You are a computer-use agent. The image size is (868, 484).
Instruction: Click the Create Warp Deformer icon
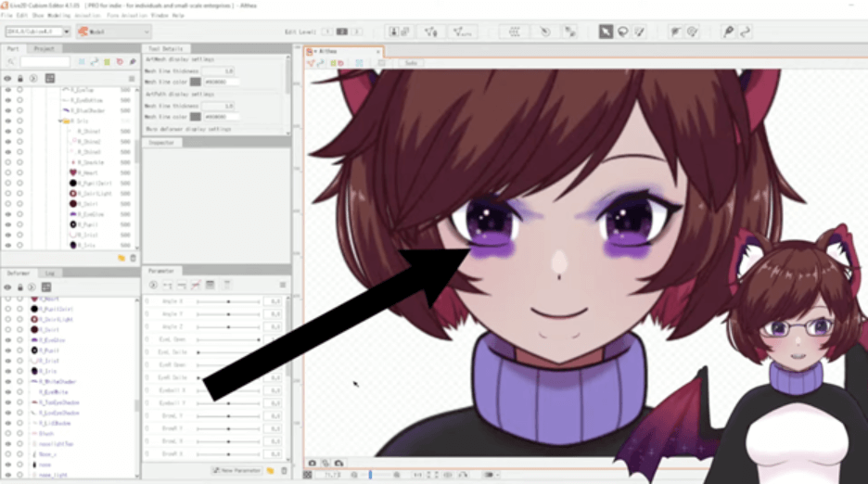coord(515,32)
